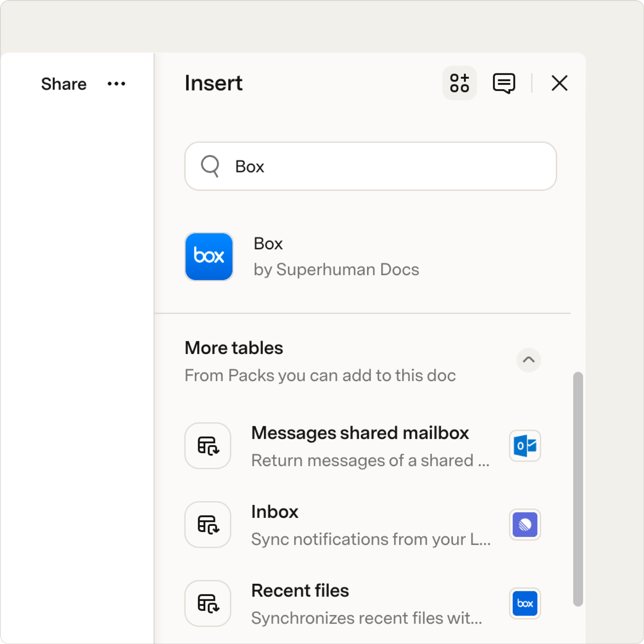The width and height of the screenshot is (644, 644).
Task: Click the sync table icon for Inbox
Action: point(208,525)
